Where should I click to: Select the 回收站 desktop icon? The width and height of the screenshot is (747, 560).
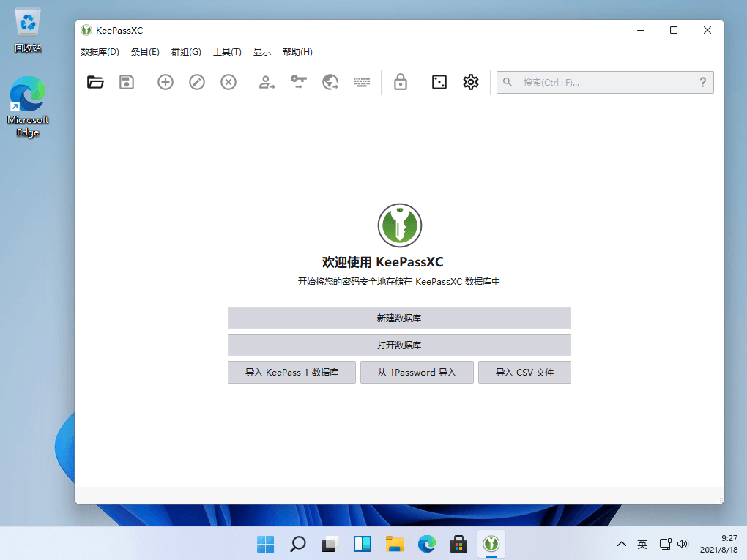coord(28,29)
